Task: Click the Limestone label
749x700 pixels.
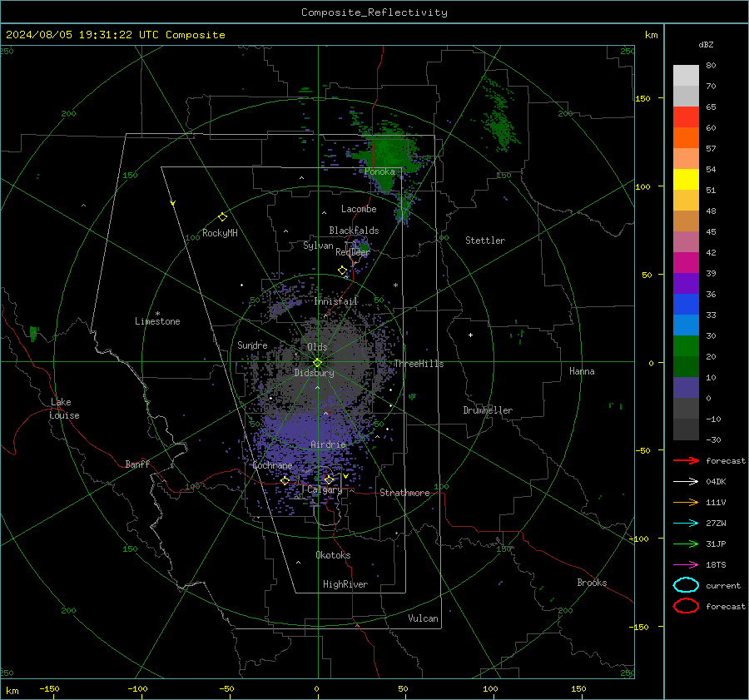Action: click(x=157, y=321)
